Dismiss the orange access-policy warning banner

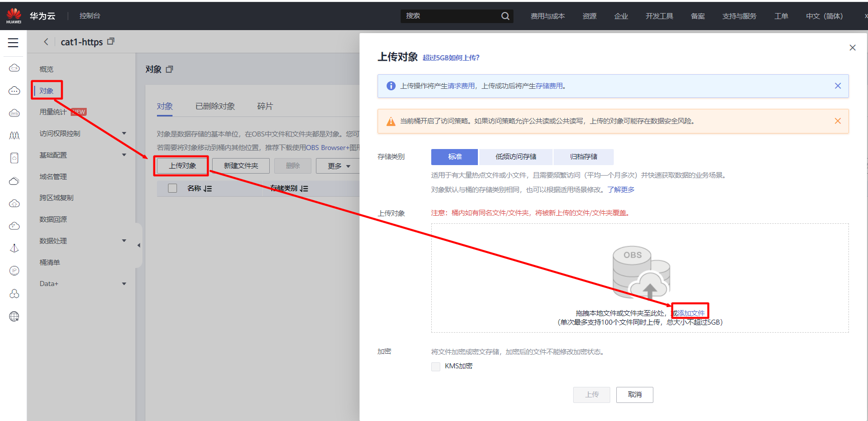pyautogui.click(x=837, y=121)
